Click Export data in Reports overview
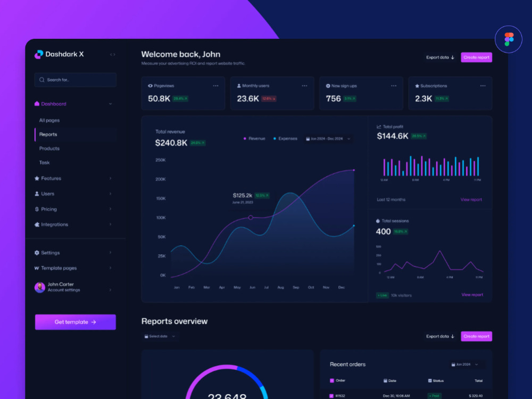Viewport: 532px width, 399px height. tap(440, 336)
